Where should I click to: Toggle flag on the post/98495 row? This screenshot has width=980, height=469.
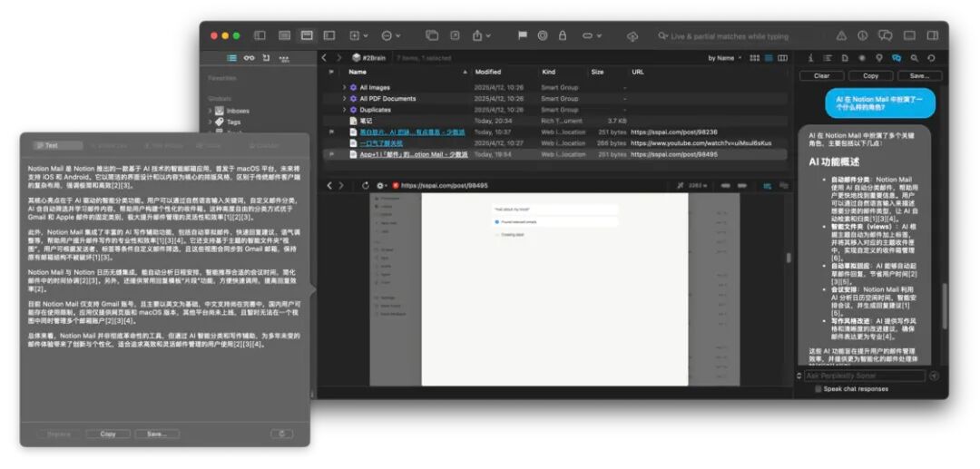(x=331, y=154)
